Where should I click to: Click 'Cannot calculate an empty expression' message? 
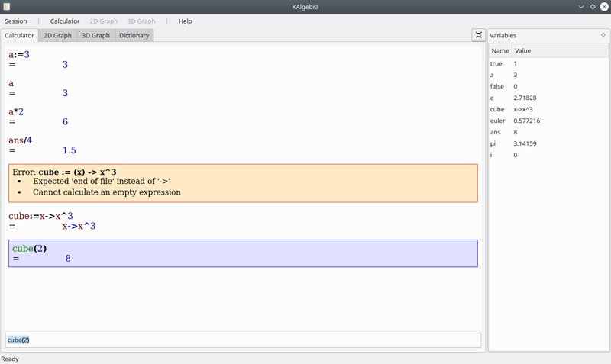click(107, 192)
